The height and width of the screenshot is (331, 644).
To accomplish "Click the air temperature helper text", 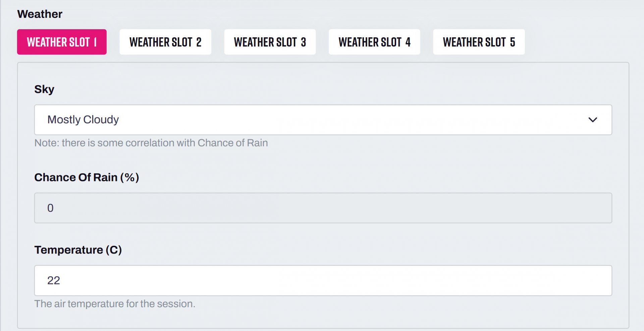I will [115, 304].
